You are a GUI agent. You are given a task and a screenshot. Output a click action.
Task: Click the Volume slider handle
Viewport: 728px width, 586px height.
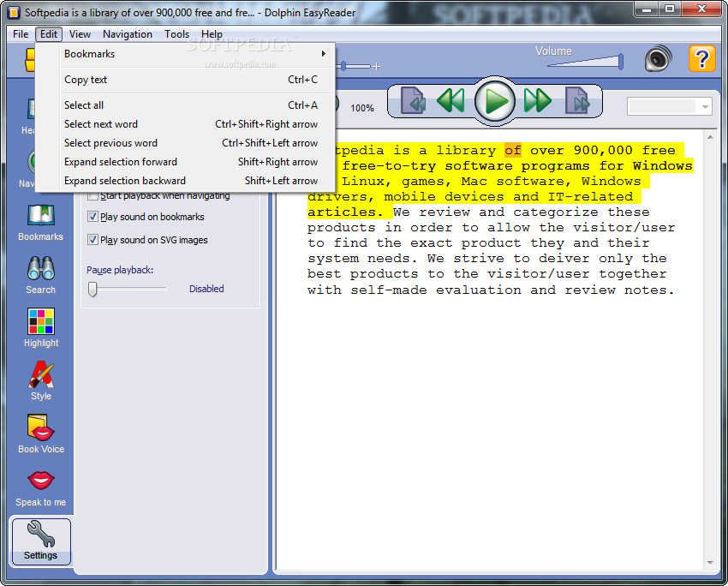pyautogui.click(x=621, y=62)
